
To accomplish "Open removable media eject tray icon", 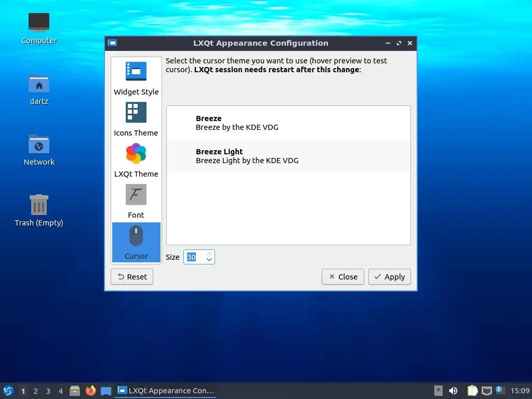I will pos(438,391).
